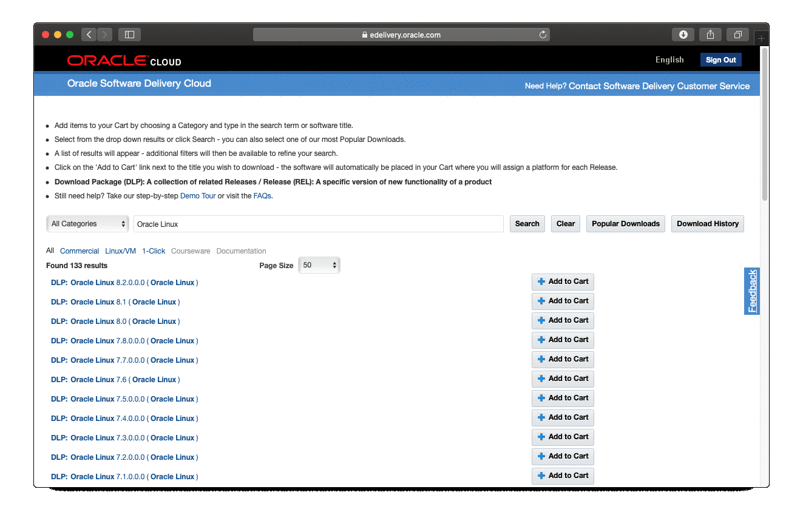The image size is (803, 532).
Task: Add Oracle Linux 7.3.0.0.0 to cart
Action: pos(563,437)
